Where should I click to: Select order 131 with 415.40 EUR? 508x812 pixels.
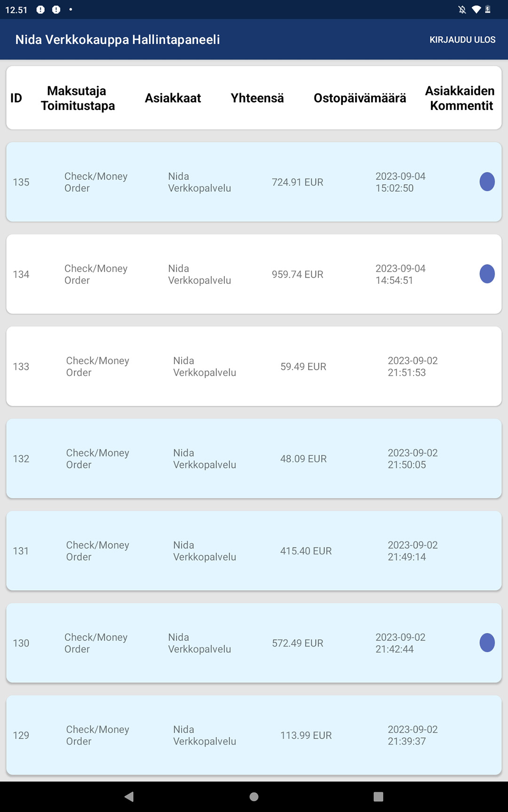pos(254,551)
